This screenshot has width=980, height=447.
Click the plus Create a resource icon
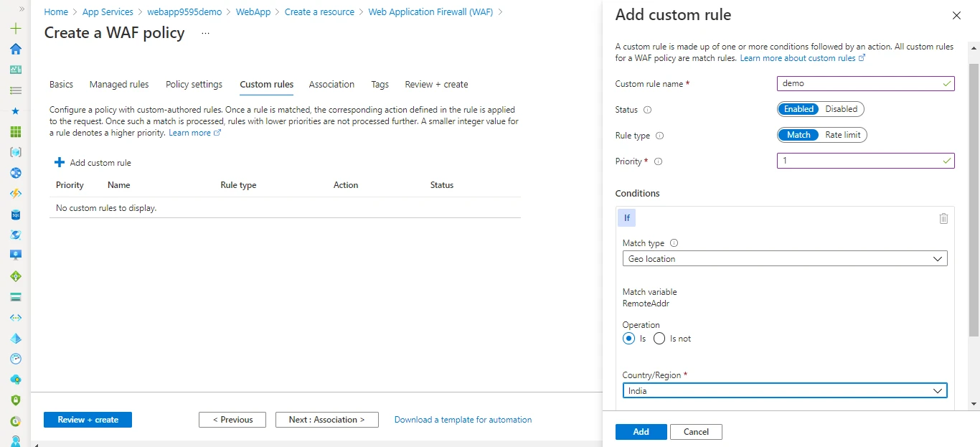pyautogui.click(x=15, y=29)
